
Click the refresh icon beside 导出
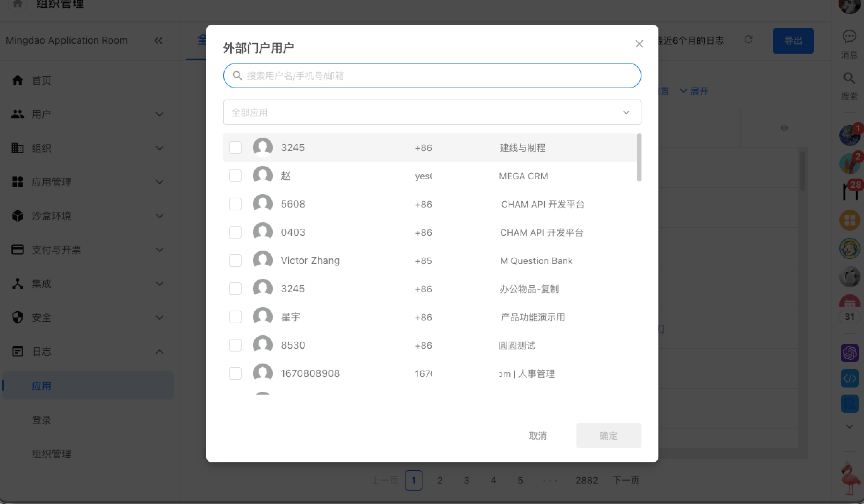(x=748, y=40)
